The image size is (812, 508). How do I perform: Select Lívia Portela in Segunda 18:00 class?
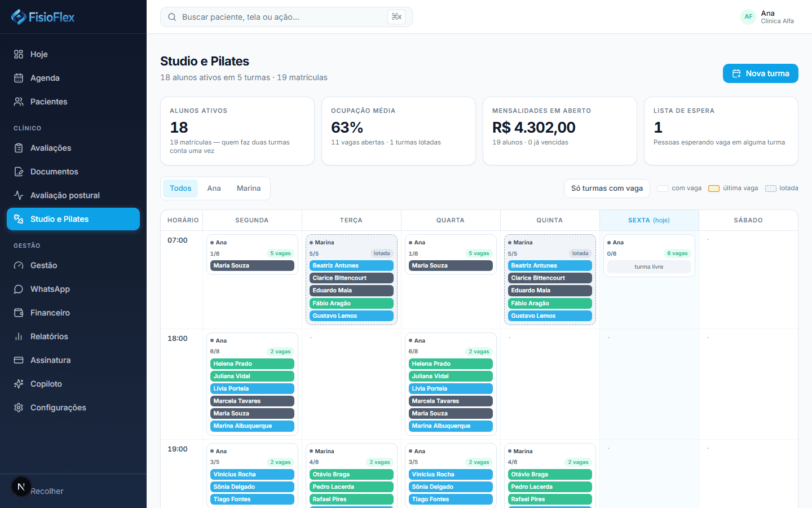252,389
